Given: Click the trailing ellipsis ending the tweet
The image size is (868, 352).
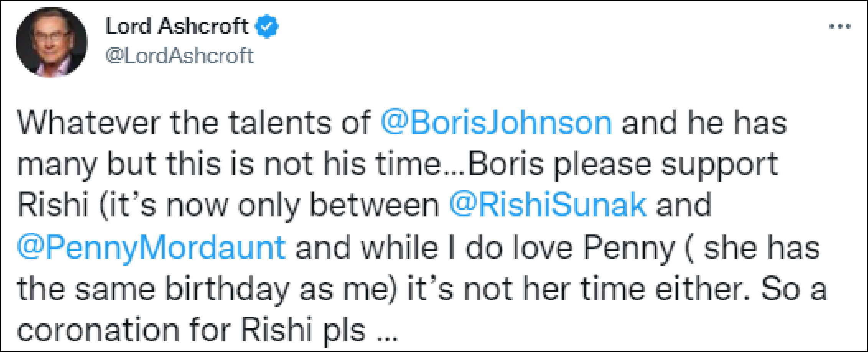Looking at the screenshot, I should coord(388,337).
